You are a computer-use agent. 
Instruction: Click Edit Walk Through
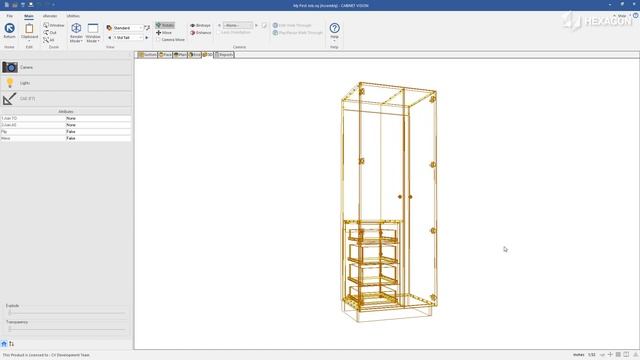[x=292, y=25]
